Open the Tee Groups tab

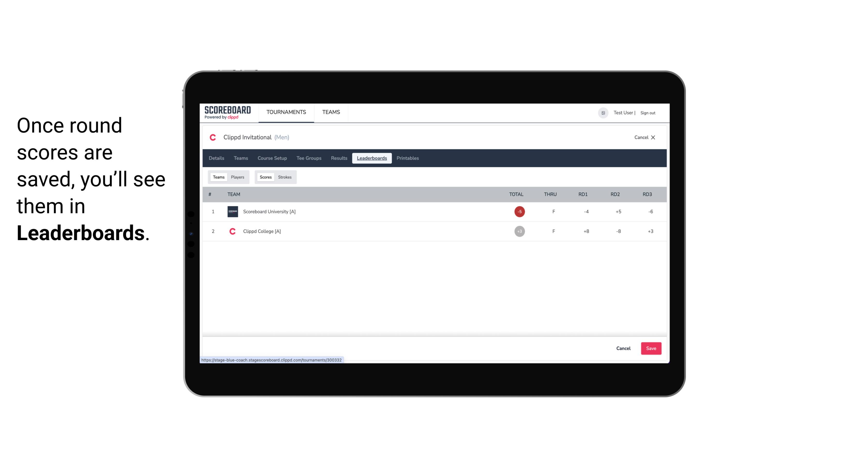tap(308, 158)
